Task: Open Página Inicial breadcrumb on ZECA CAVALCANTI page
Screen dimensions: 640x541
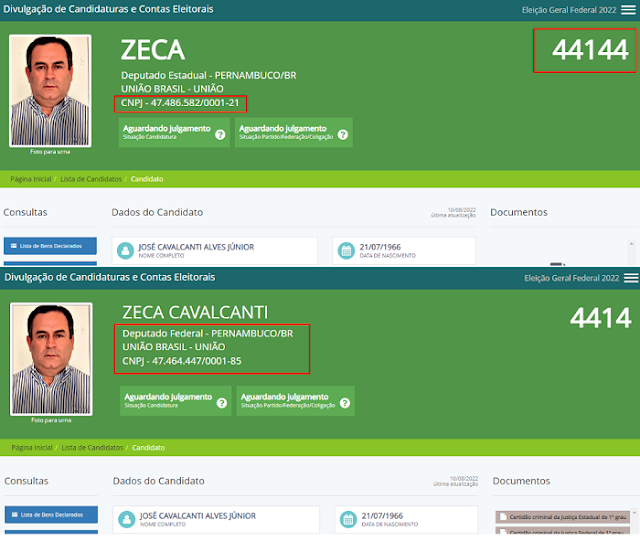Action: (x=32, y=447)
